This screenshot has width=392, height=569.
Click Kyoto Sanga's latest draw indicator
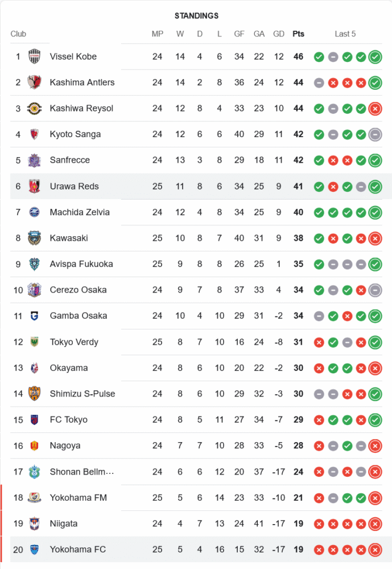point(375,134)
